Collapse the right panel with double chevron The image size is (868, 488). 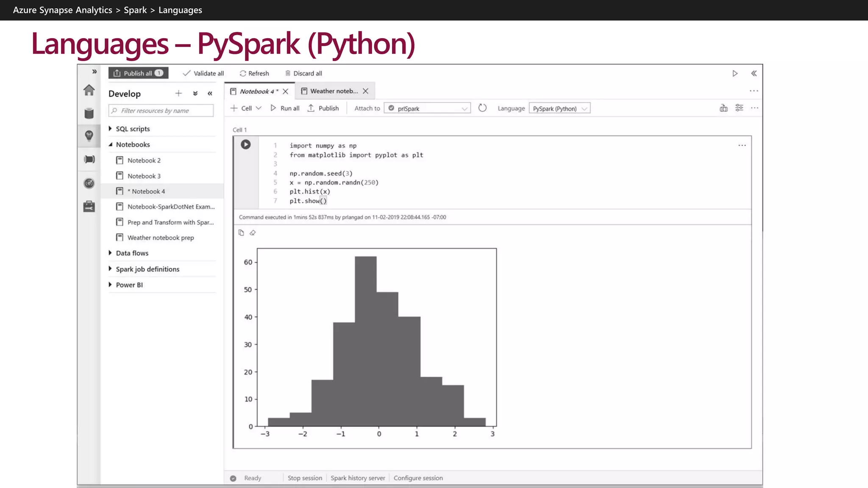[754, 73]
